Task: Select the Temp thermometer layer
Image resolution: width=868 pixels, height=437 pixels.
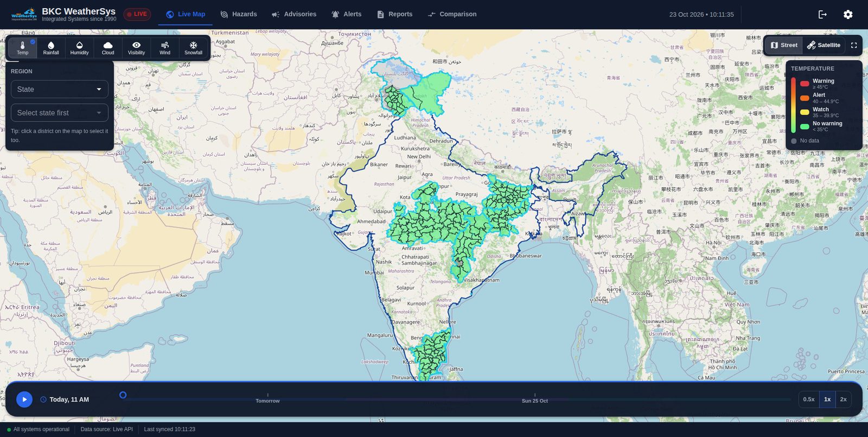Action: pos(23,48)
